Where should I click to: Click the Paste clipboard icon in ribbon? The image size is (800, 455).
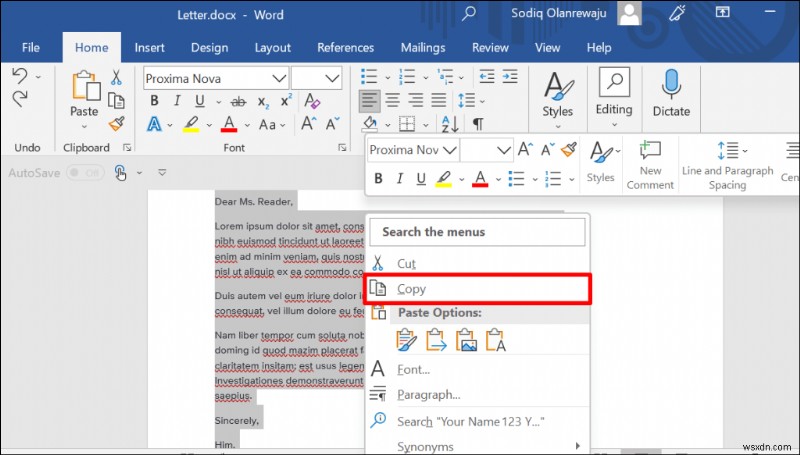(85, 85)
